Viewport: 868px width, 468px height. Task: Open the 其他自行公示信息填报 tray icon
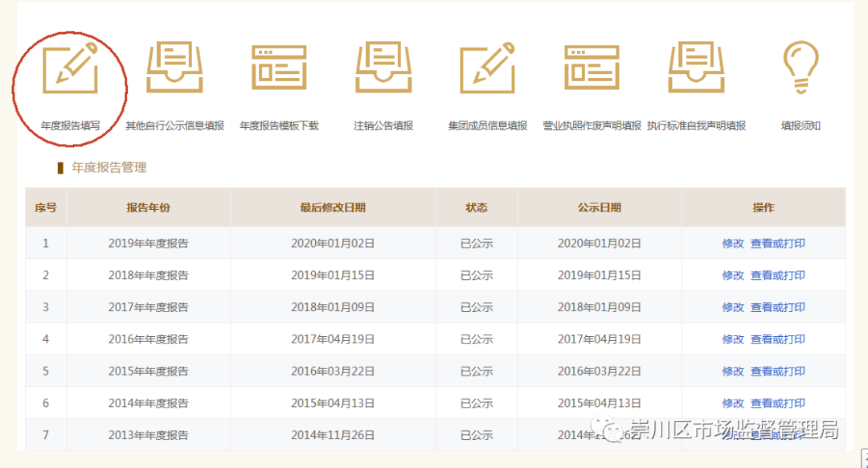coord(174,68)
